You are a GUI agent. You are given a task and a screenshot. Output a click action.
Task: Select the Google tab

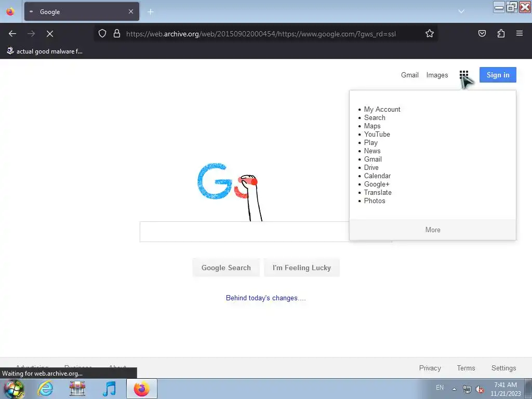click(82, 11)
